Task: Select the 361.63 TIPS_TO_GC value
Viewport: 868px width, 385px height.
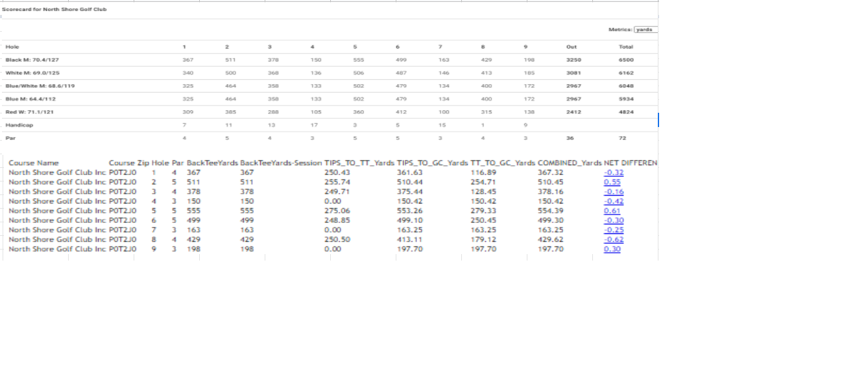Action: pos(410,172)
